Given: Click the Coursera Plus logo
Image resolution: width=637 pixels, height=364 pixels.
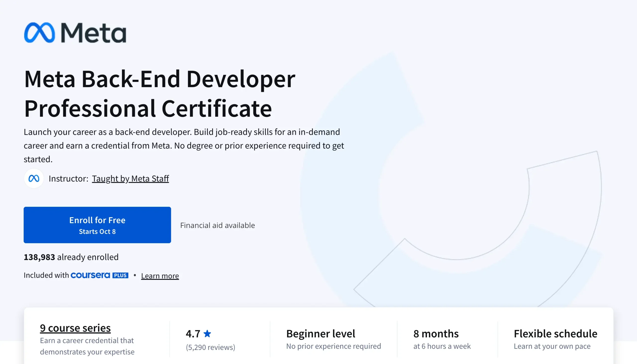Looking at the screenshot, I should tap(90, 275).
